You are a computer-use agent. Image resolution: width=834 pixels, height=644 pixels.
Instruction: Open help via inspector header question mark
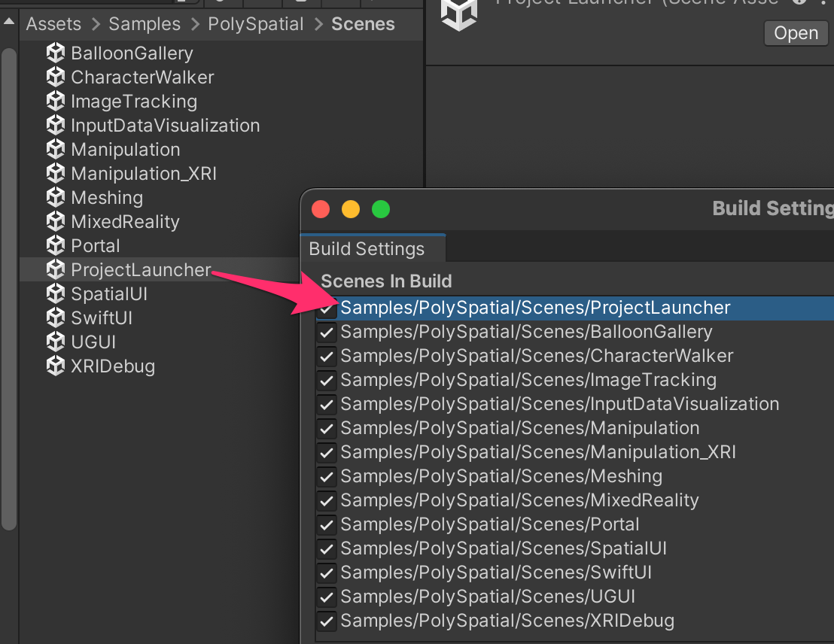(x=799, y=2)
